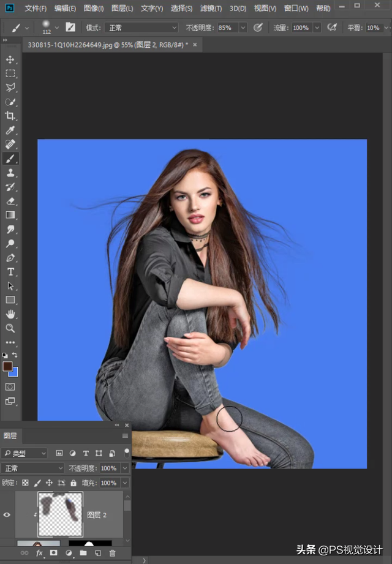This screenshot has width=392, height=564.
Task: Open the 文件(F) menu
Action: (36, 8)
